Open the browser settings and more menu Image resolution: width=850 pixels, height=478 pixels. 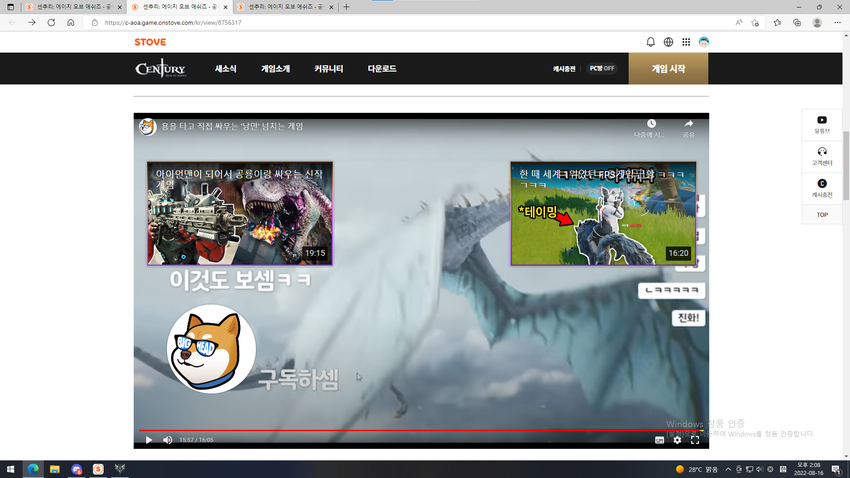[837, 23]
